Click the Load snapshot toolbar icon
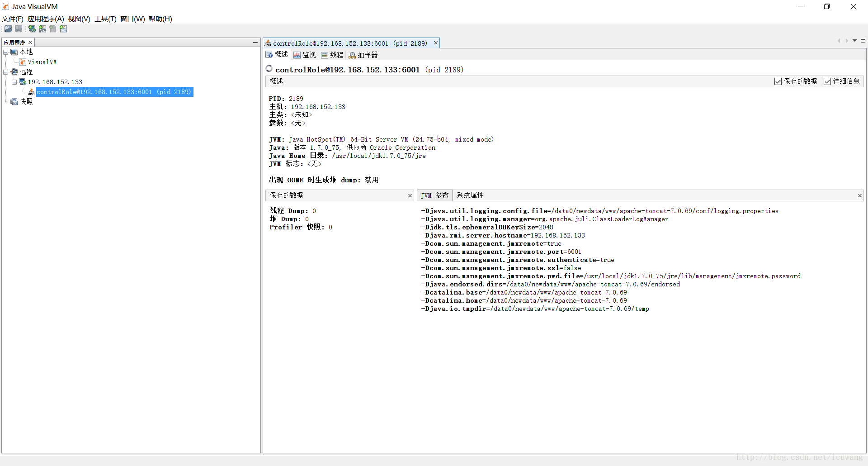Screen dimensions: 868x466 click(8, 29)
